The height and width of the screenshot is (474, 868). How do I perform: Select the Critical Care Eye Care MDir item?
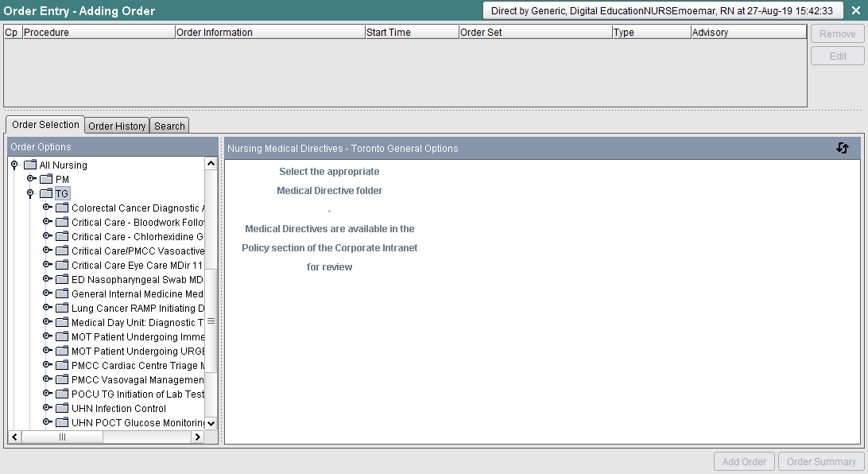tap(137, 266)
